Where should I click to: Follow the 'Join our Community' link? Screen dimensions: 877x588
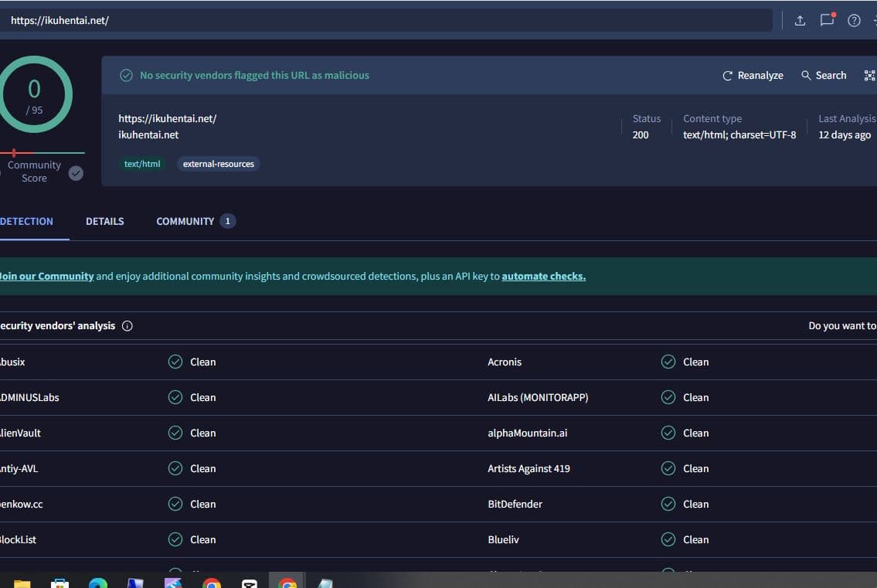click(x=46, y=277)
